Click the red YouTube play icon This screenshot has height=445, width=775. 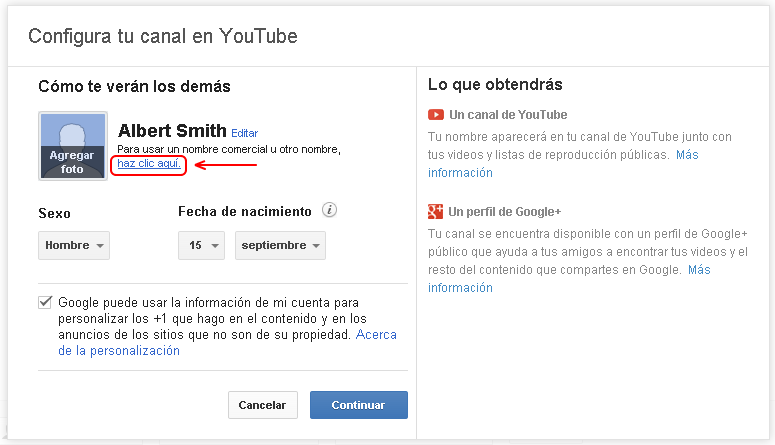click(436, 115)
